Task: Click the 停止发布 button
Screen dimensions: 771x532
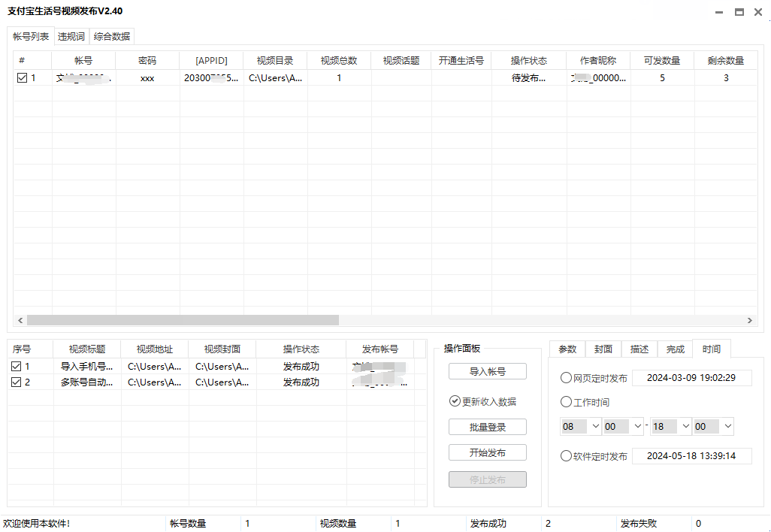Action: click(x=487, y=479)
